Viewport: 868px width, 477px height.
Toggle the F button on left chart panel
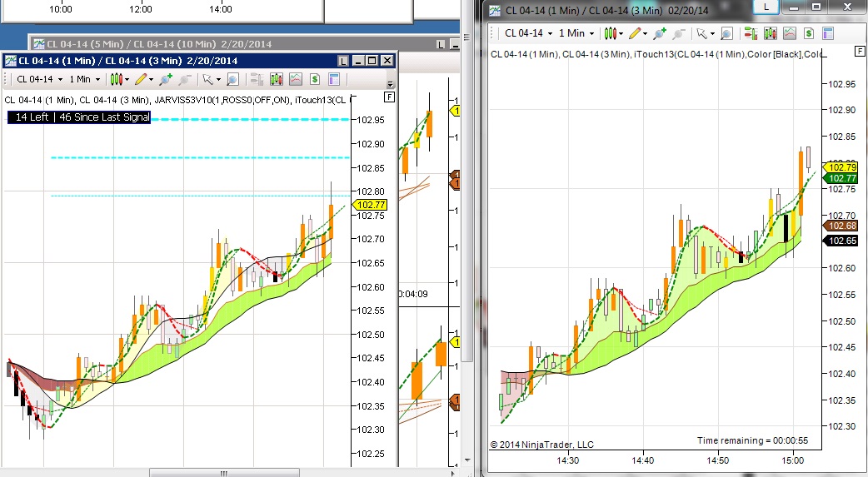click(x=389, y=97)
